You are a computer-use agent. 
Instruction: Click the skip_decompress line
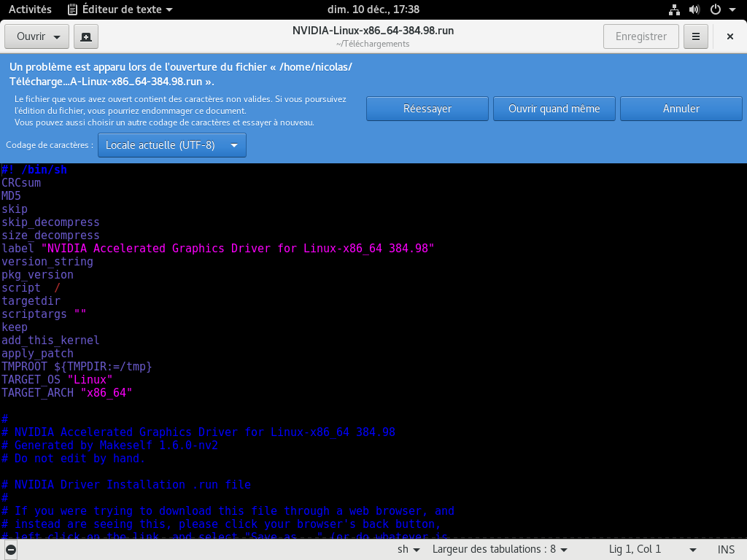click(x=50, y=222)
